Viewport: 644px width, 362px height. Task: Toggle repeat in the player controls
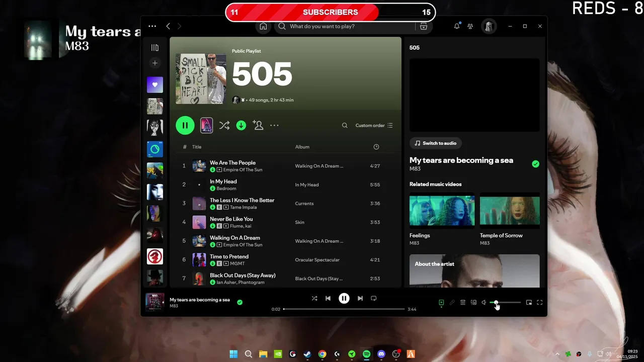tap(374, 298)
